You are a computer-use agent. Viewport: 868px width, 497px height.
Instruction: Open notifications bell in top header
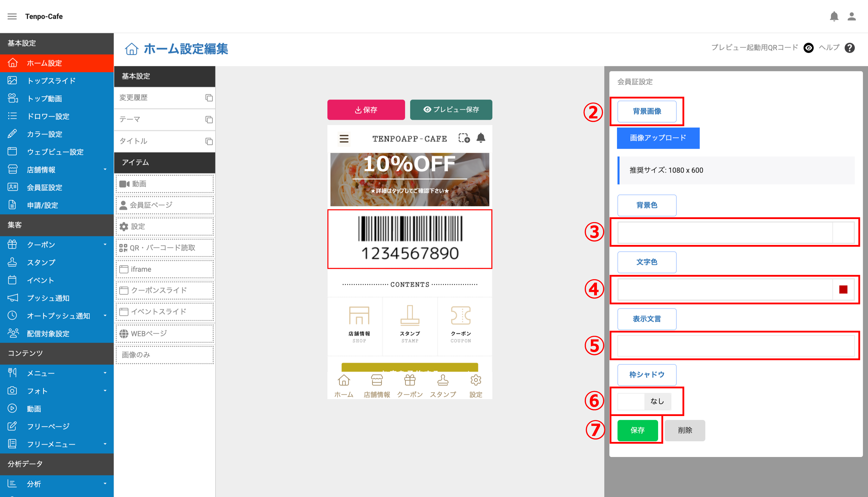coord(834,16)
